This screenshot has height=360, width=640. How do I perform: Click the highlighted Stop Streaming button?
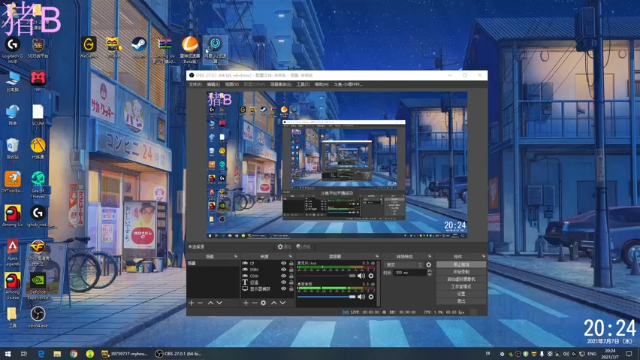point(461,265)
